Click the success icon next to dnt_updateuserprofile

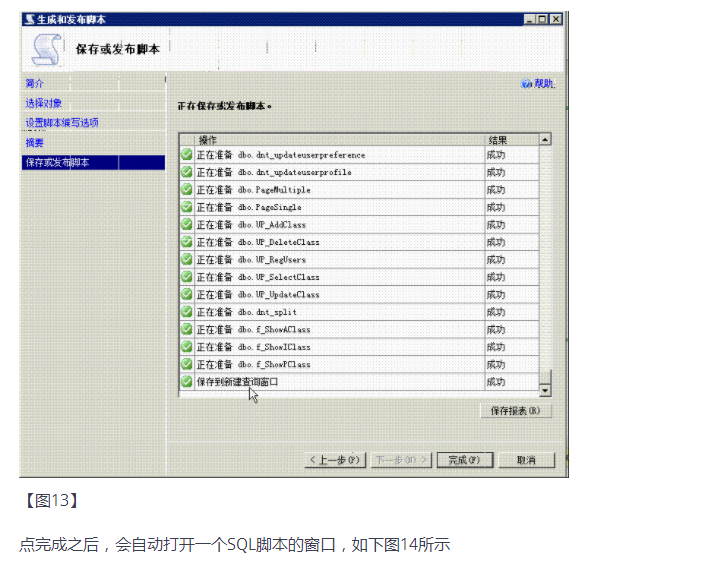coord(187,172)
